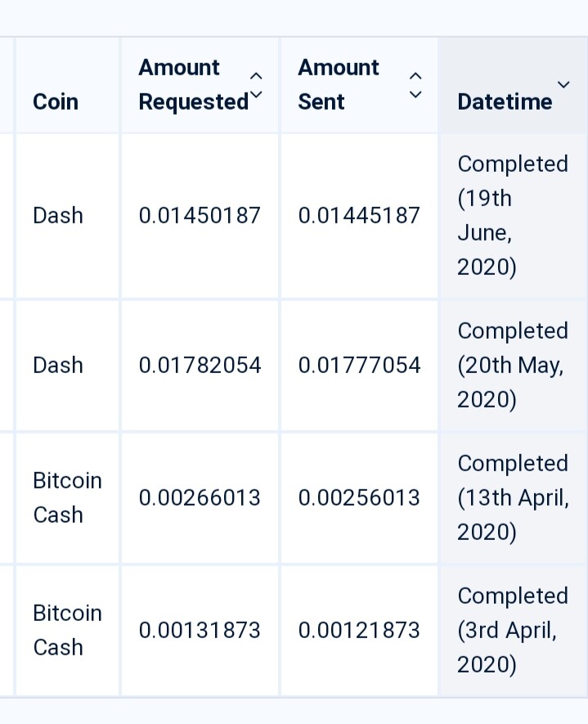Select sent amount 0.00121873
The height and width of the screenshot is (724, 588).
pyautogui.click(x=359, y=630)
